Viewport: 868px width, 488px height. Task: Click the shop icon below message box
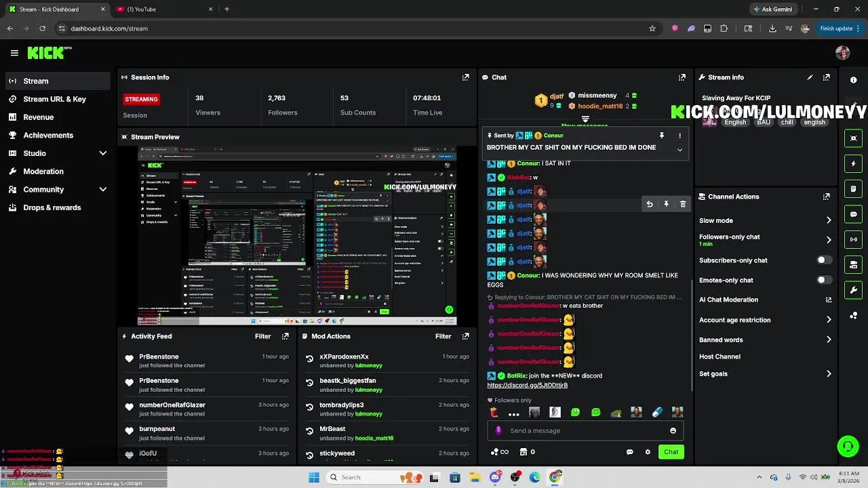click(x=523, y=452)
